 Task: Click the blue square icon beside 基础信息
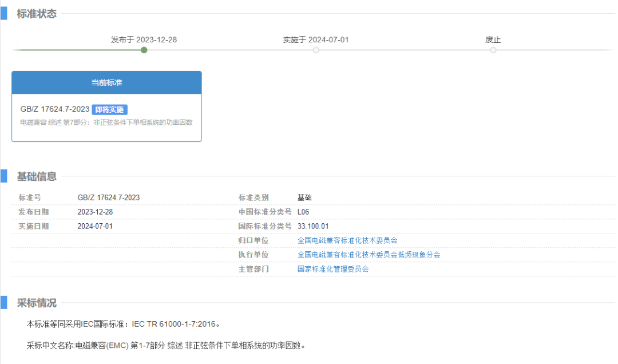tap(5, 177)
